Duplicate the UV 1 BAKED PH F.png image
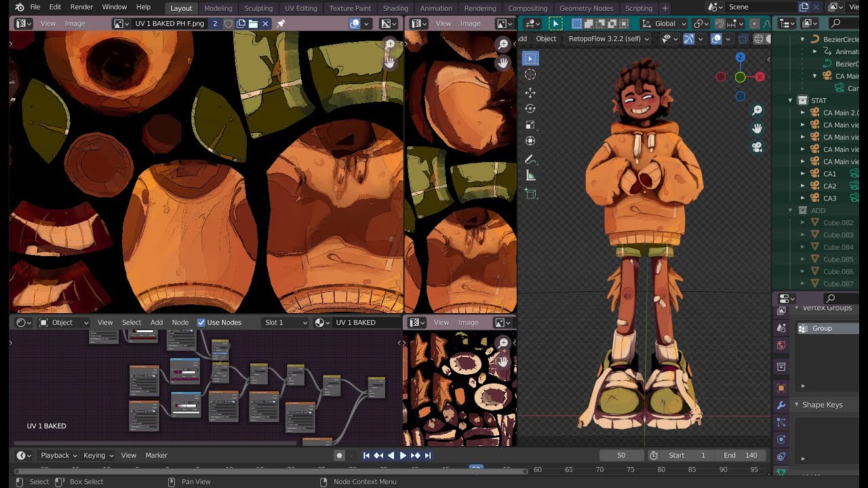The image size is (868, 488). pyautogui.click(x=241, y=23)
